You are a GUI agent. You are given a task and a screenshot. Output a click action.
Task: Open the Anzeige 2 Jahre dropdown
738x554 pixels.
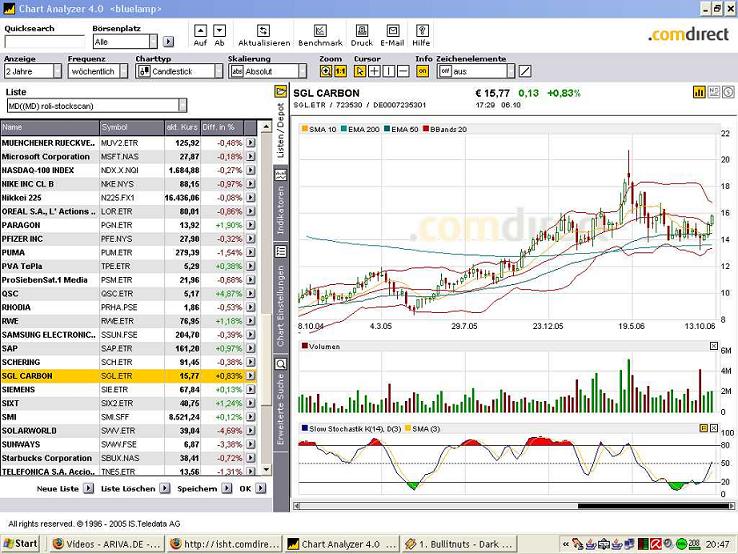pyautogui.click(x=33, y=71)
